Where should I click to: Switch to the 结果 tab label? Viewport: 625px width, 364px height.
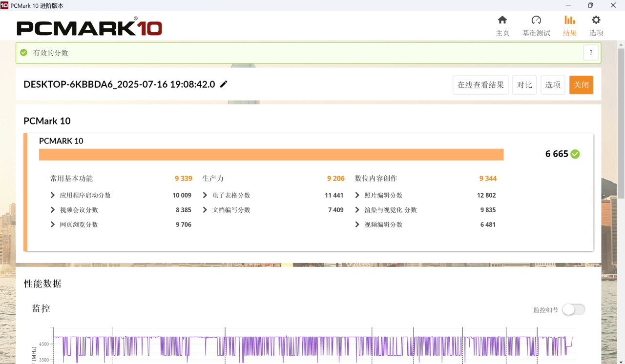569,33
